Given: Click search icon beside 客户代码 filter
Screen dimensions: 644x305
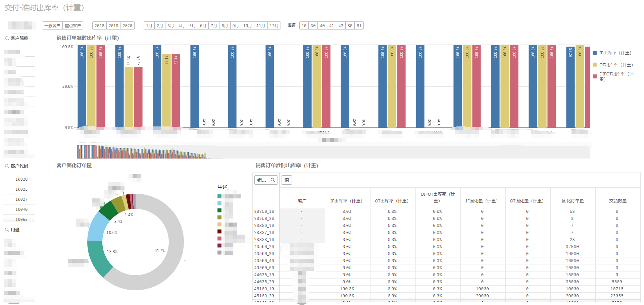Looking at the screenshot, I should [x=7, y=166].
